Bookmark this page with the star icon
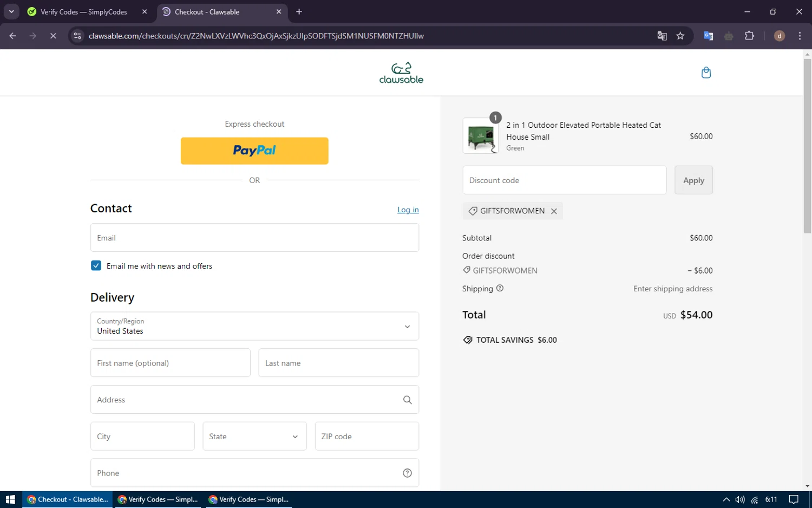This screenshot has height=508, width=812. pyautogui.click(x=680, y=36)
